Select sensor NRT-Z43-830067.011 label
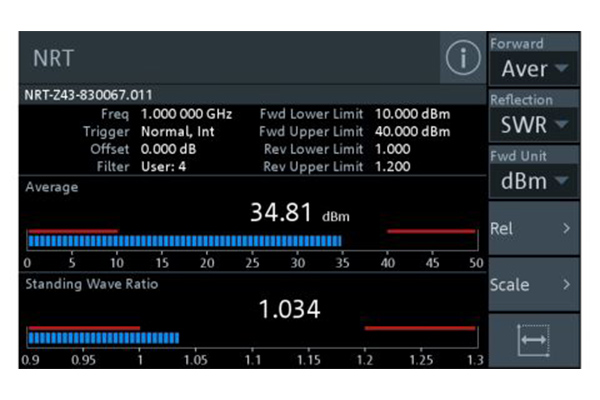 (88, 96)
